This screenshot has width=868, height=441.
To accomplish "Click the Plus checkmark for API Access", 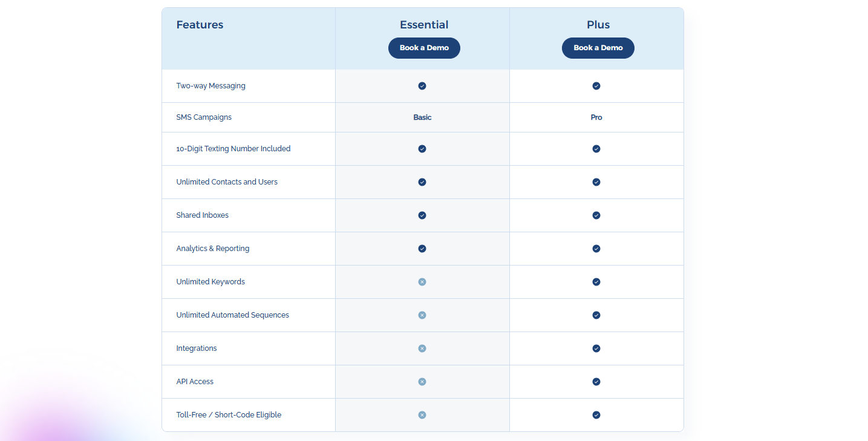I will (x=596, y=381).
